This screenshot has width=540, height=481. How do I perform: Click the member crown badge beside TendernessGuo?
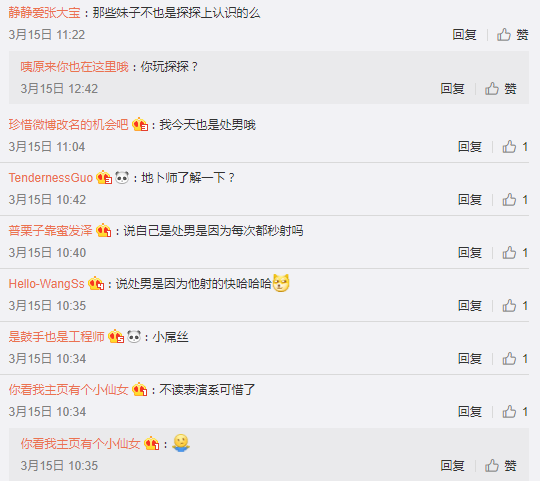104,178
